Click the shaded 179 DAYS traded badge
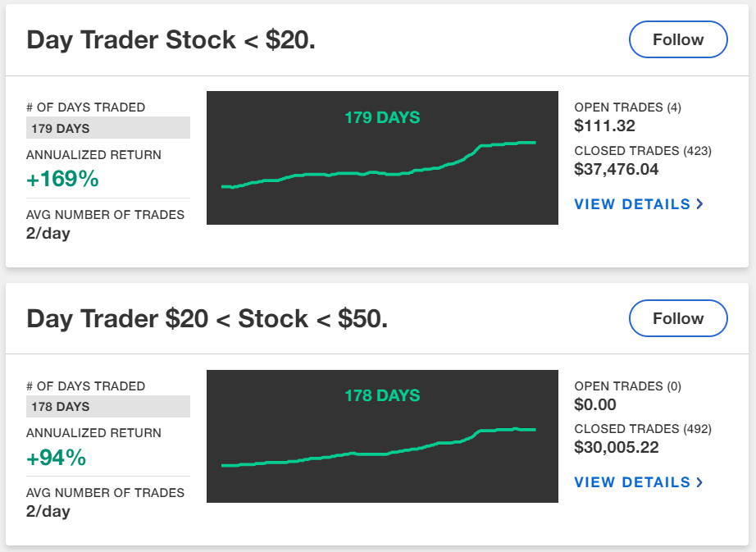Viewport: 756px width, 552px height. tap(107, 128)
